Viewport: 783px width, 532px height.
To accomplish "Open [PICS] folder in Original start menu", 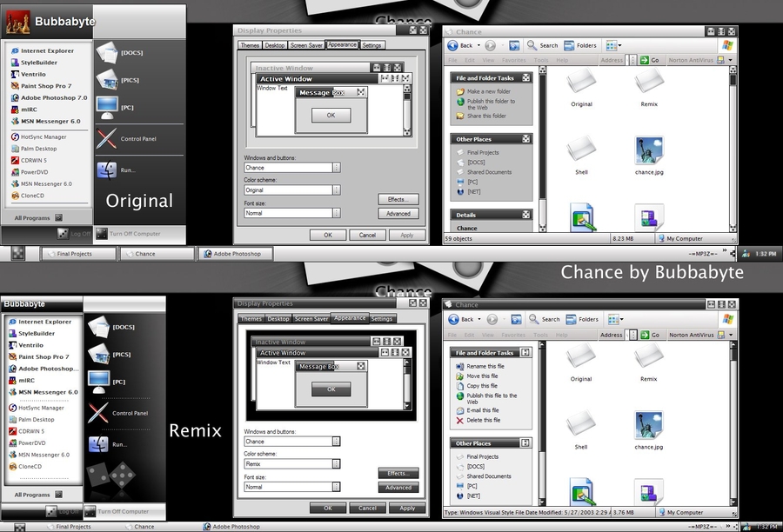I will click(117, 80).
